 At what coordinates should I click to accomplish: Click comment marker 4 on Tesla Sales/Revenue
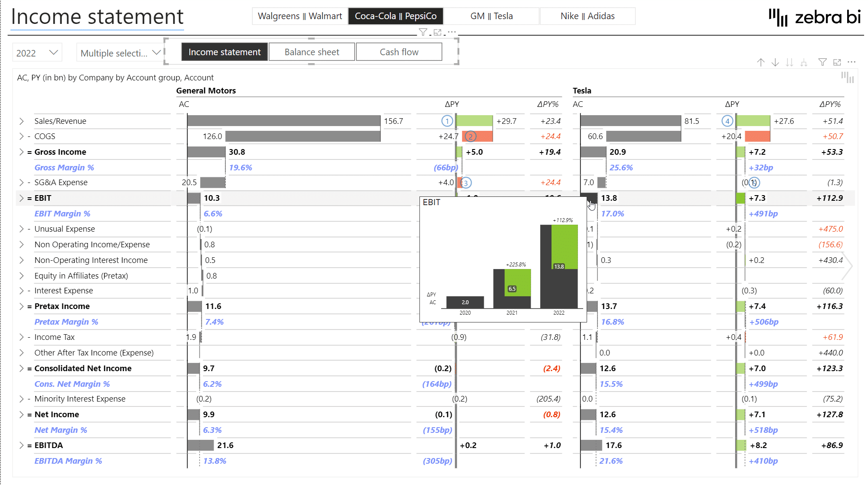coord(727,121)
